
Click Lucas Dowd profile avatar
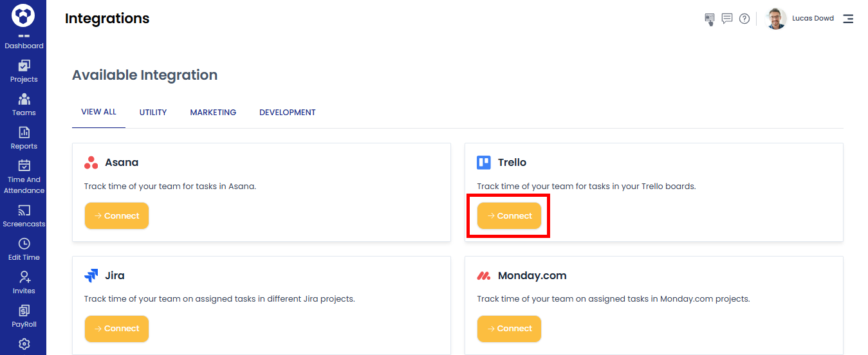coord(776,19)
